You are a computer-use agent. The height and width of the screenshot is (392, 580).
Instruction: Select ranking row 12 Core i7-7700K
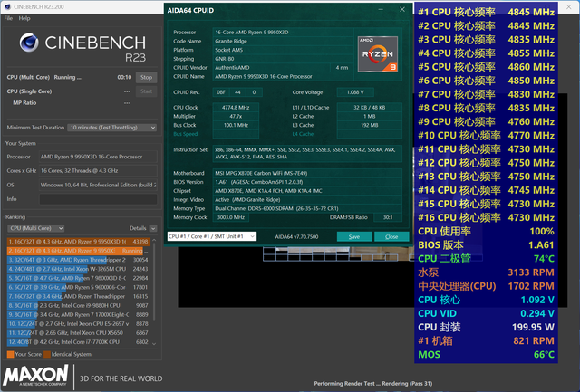pyautogui.click(x=78, y=342)
